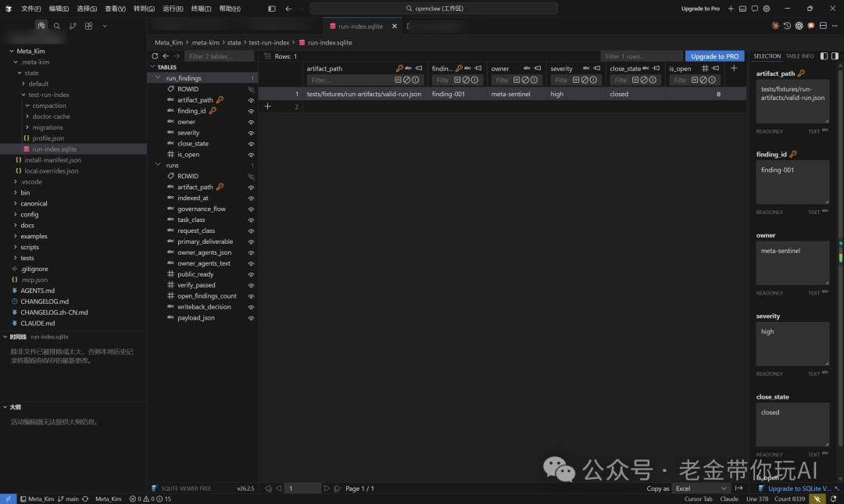Toggle the left side panel layout button
Screen dimensions: 844x504
click(x=824, y=56)
